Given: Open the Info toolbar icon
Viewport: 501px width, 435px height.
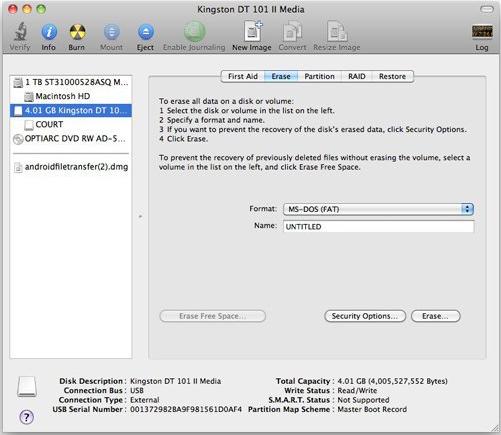Looking at the screenshot, I should [49, 32].
